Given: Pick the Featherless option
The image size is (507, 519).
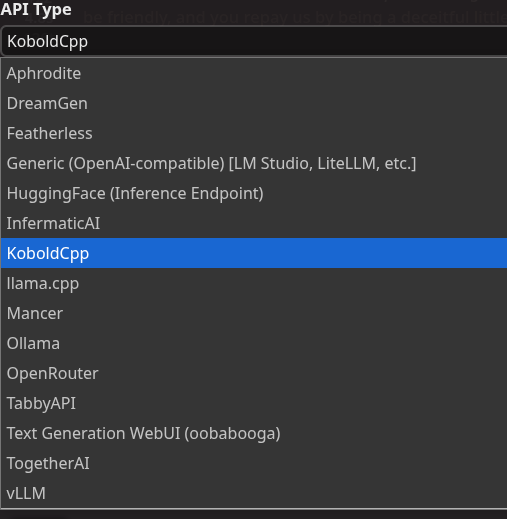Looking at the screenshot, I should click(254, 133).
